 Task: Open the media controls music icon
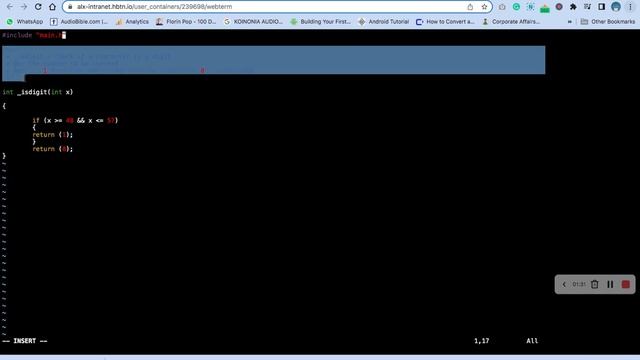coord(587,7)
